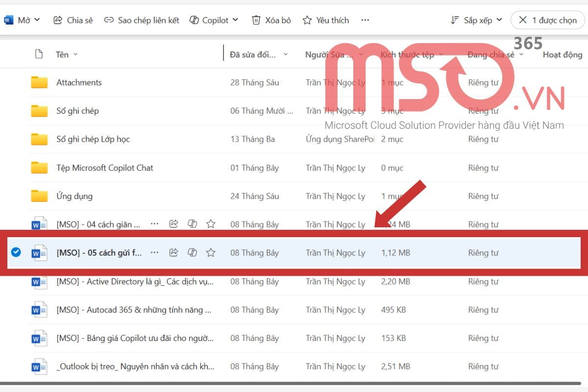Open Tệp Microsoft Copilot Chat folder
588x392 pixels.
(x=104, y=168)
